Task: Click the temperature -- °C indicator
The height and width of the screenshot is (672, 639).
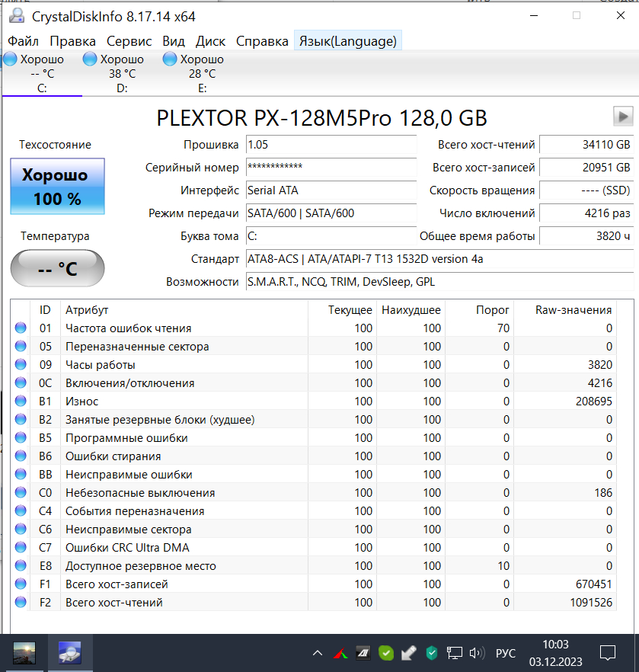Action: [57, 268]
